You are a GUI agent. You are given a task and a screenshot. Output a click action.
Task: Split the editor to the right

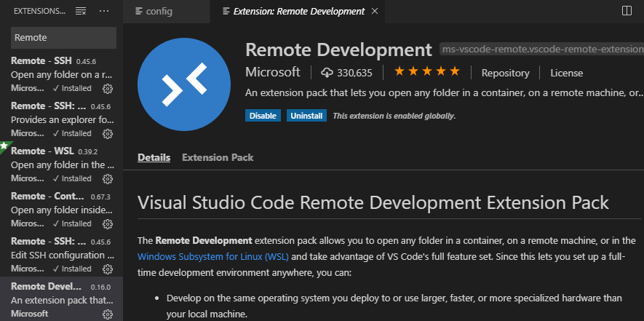(x=627, y=11)
